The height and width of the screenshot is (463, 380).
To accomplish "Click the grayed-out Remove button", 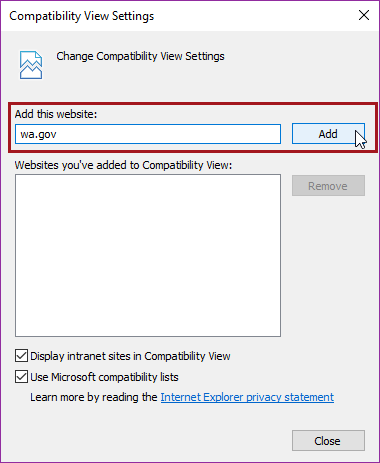I will pyautogui.click(x=328, y=186).
